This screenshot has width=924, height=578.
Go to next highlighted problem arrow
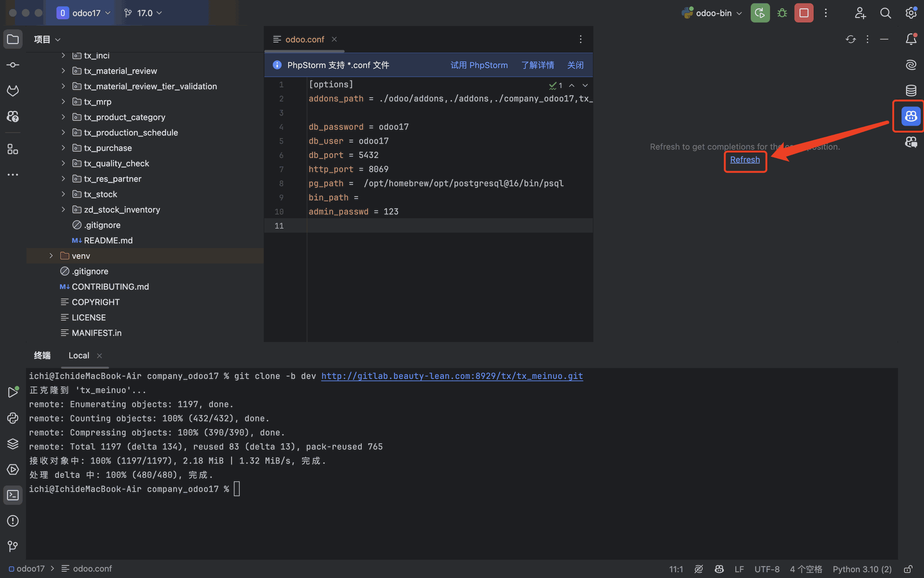click(585, 85)
